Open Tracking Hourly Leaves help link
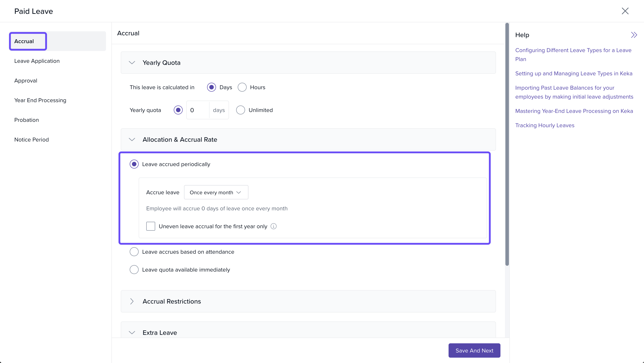 click(544, 125)
